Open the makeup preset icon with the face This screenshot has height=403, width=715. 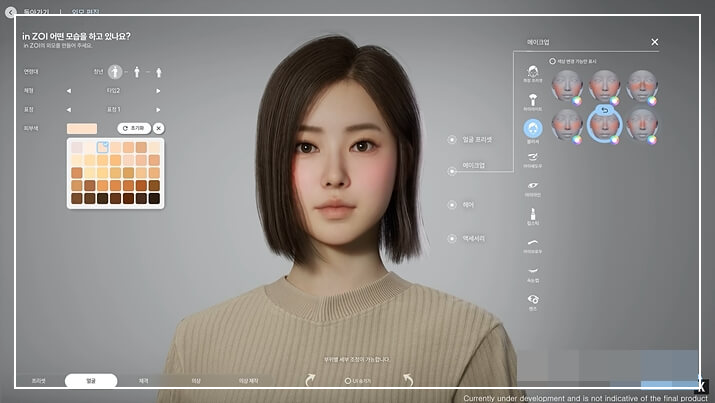pos(533,73)
